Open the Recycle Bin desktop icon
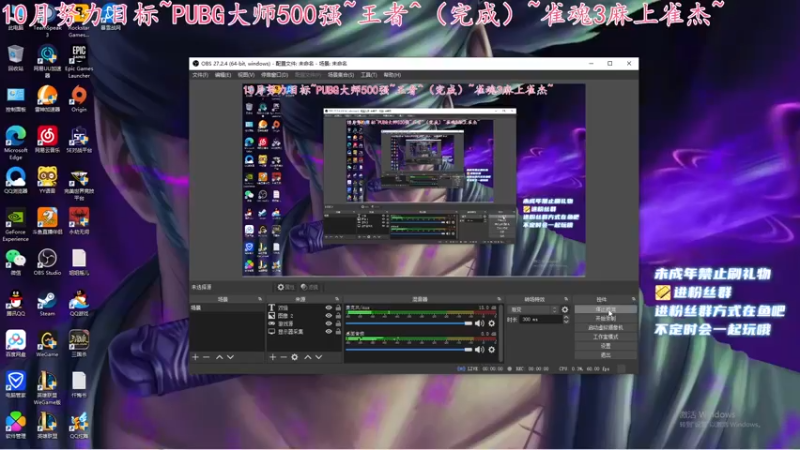This screenshot has width=800, height=450. [x=15, y=57]
